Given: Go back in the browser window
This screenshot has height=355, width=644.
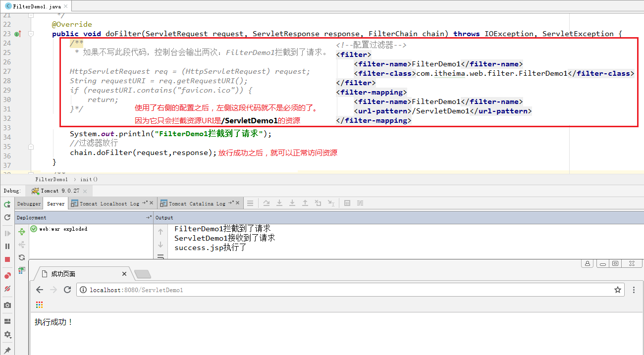Looking at the screenshot, I should click(x=40, y=290).
